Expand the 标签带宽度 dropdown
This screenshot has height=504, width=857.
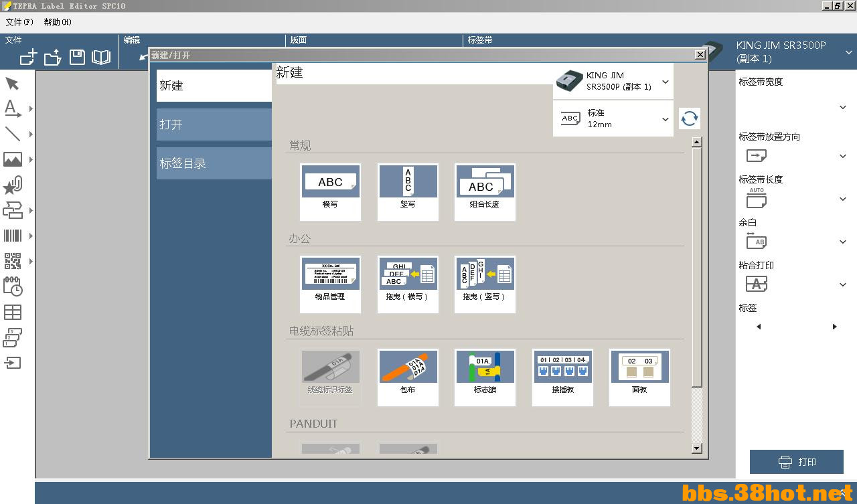[843, 107]
